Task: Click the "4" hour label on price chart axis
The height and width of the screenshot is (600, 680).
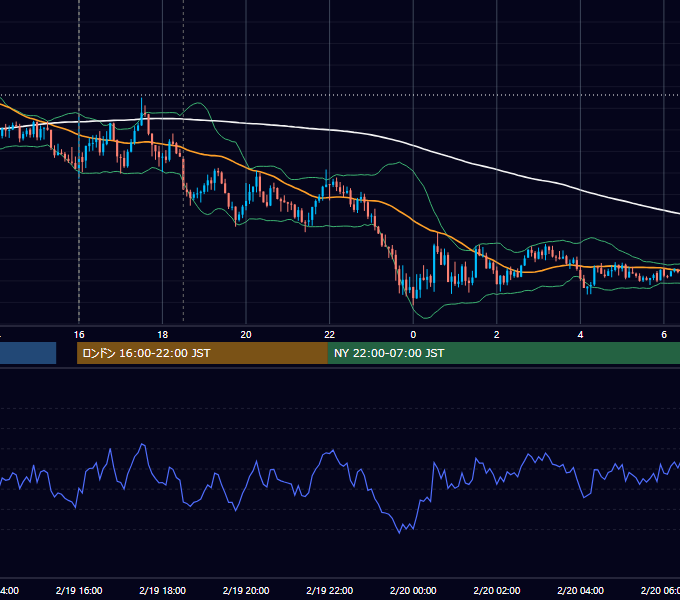Action: 580,335
